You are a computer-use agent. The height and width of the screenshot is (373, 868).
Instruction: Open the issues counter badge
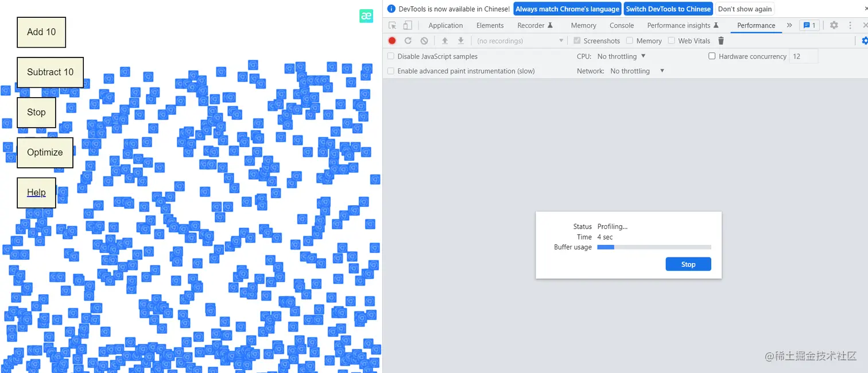809,25
